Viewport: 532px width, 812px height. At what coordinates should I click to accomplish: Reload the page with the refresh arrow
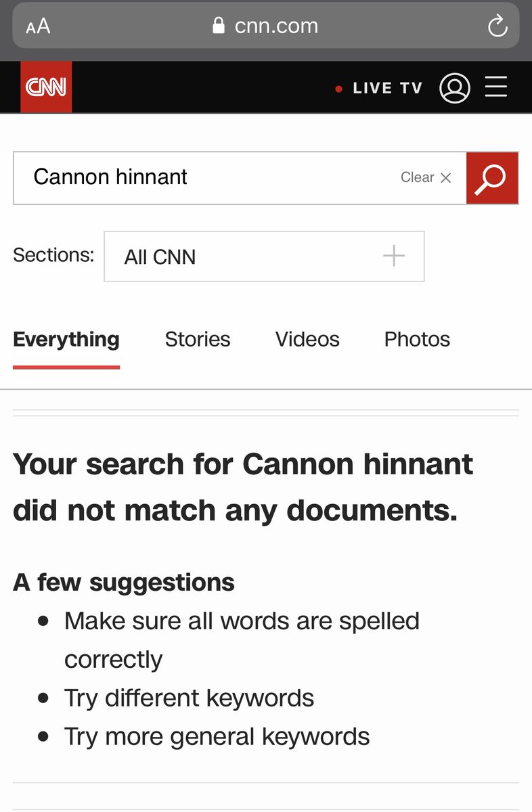497,27
